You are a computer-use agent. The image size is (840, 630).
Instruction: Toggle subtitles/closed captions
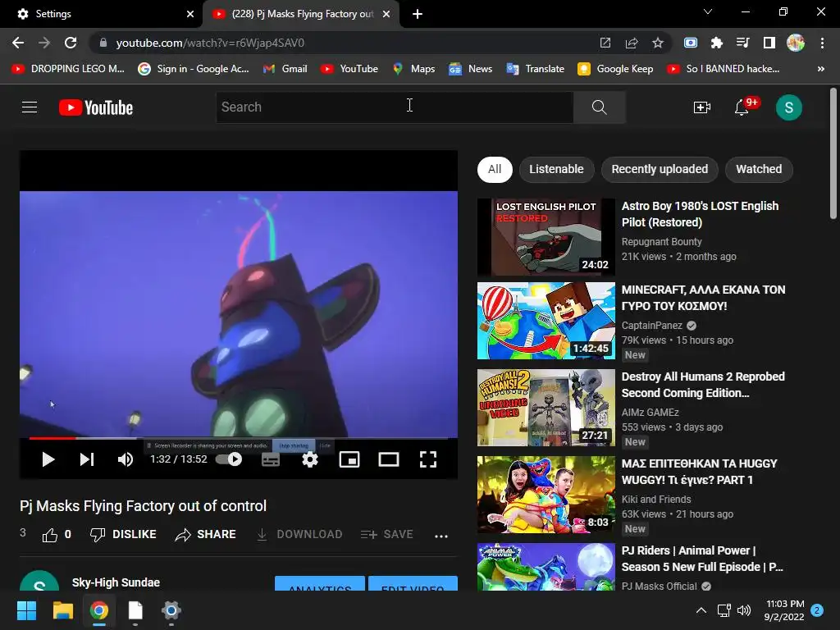tap(271, 459)
